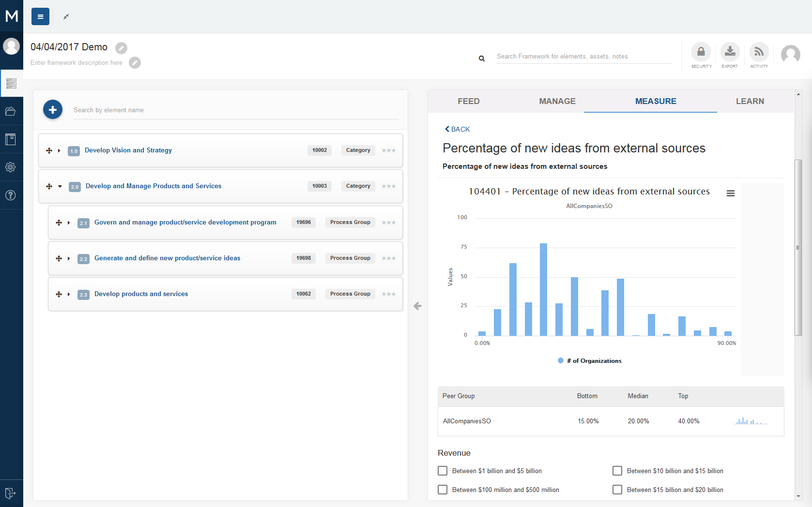Select the AllCompaniesSO peer group row
The image size is (812, 507).
[x=611, y=421]
